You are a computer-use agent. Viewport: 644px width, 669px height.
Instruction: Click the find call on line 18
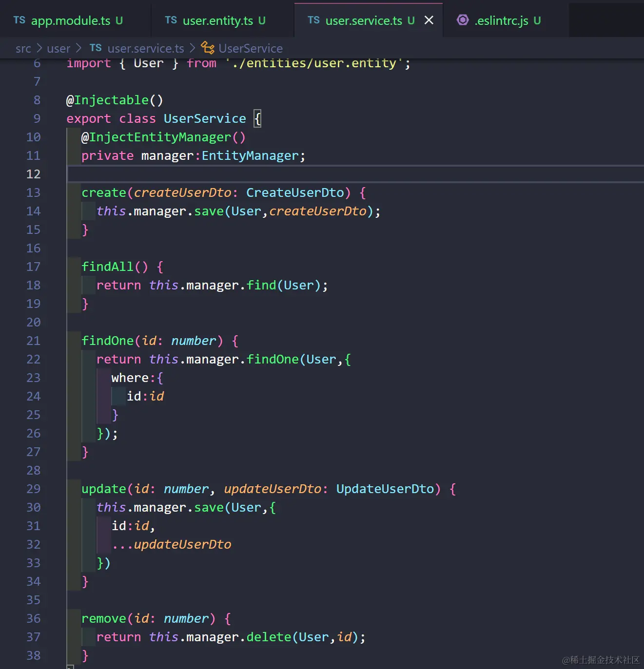point(261,285)
